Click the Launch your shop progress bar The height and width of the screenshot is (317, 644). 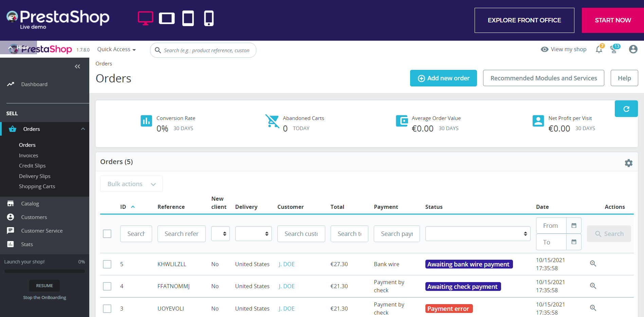pyautogui.click(x=44, y=271)
